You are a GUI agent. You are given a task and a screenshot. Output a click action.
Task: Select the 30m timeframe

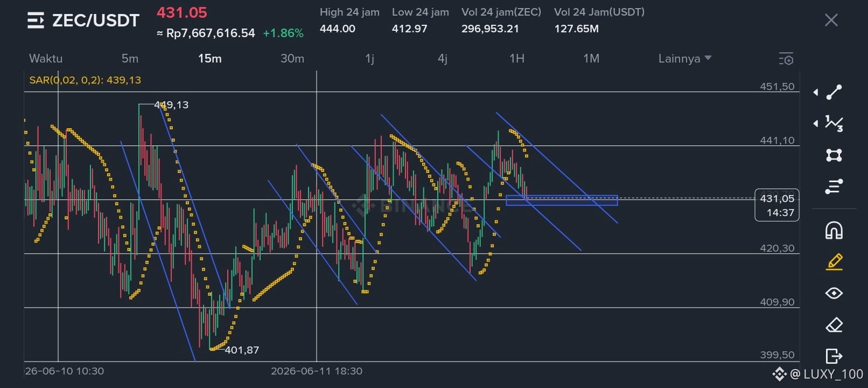(292, 58)
